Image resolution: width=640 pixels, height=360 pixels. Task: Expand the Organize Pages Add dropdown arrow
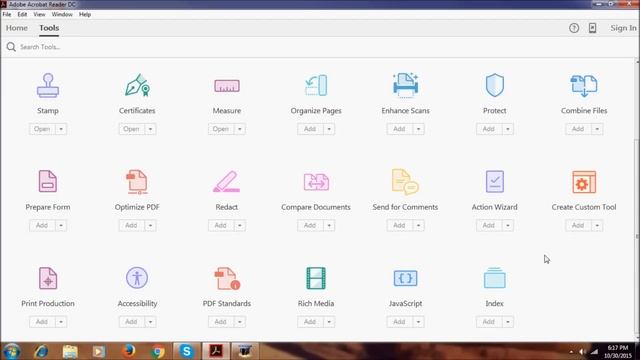click(x=329, y=129)
